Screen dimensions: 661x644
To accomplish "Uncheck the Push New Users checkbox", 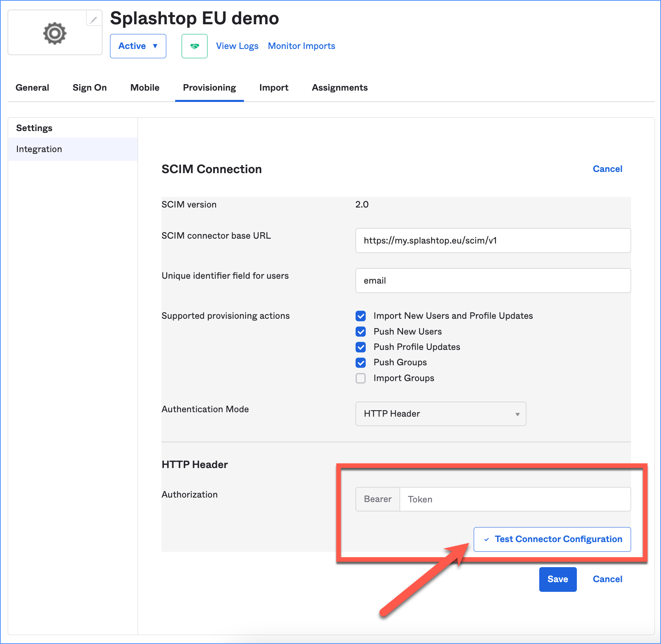I will [x=361, y=332].
